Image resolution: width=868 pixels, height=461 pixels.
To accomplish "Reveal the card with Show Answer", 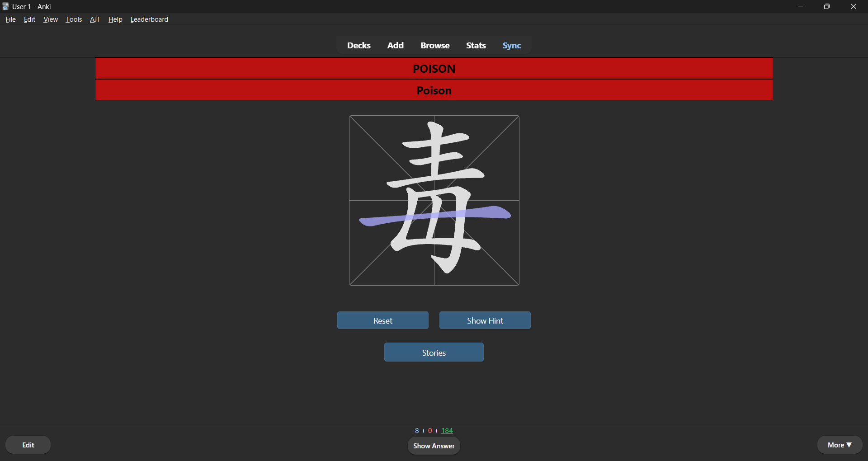I will tap(434, 446).
